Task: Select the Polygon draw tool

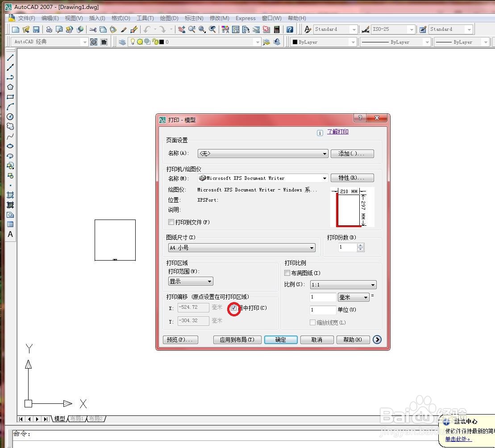Action: pyautogui.click(x=10, y=87)
